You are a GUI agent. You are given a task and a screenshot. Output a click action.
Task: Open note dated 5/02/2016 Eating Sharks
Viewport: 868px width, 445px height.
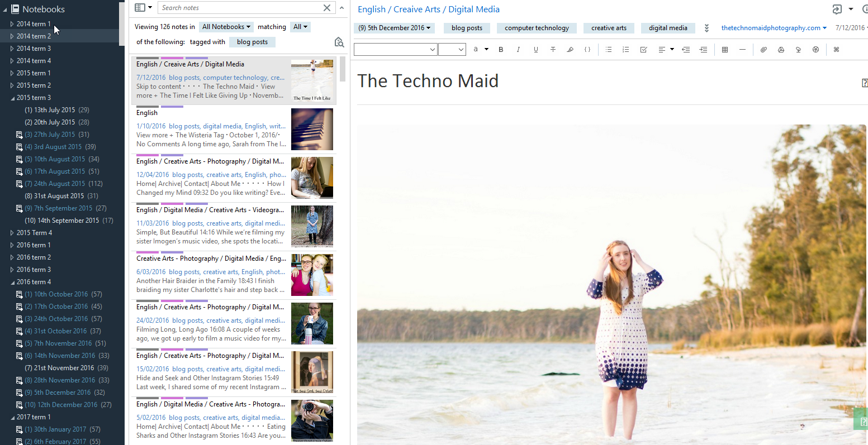pos(234,420)
